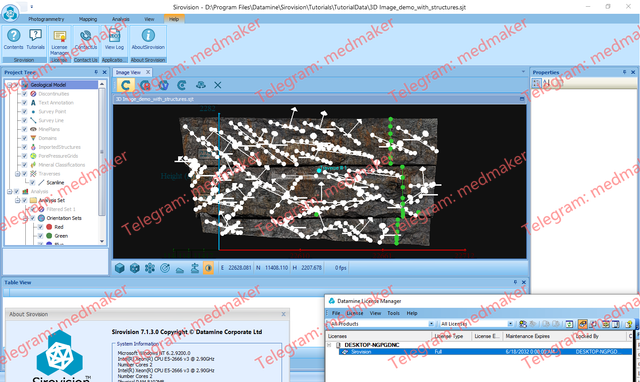Screen dimensions: 640x382
Task: Click the yellow help icon in License Manager
Action: pos(629,324)
